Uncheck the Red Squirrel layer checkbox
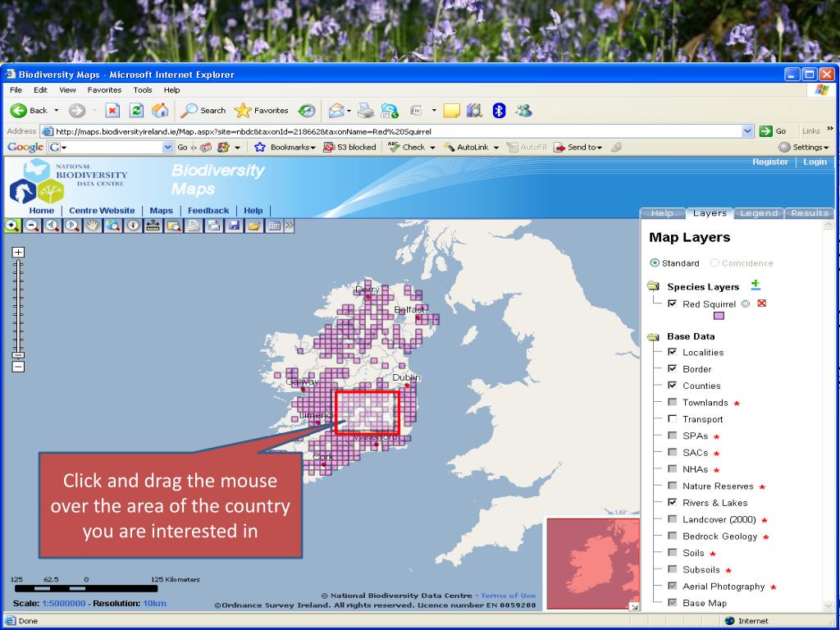 click(673, 304)
